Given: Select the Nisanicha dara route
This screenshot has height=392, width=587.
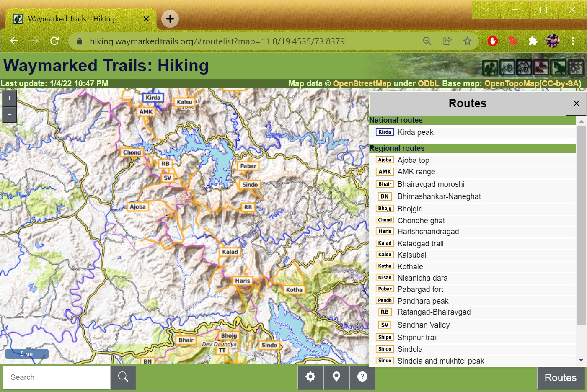Looking at the screenshot, I should tap(473, 278).
